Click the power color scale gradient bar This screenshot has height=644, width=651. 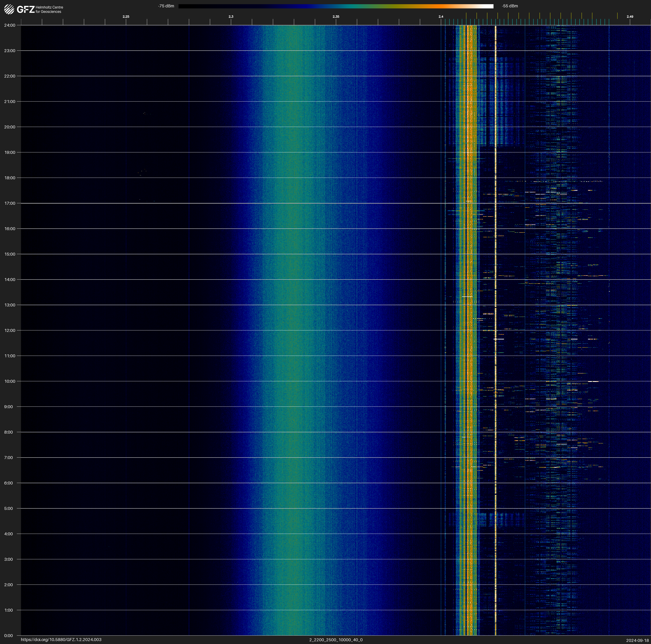[x=336, y=6]
